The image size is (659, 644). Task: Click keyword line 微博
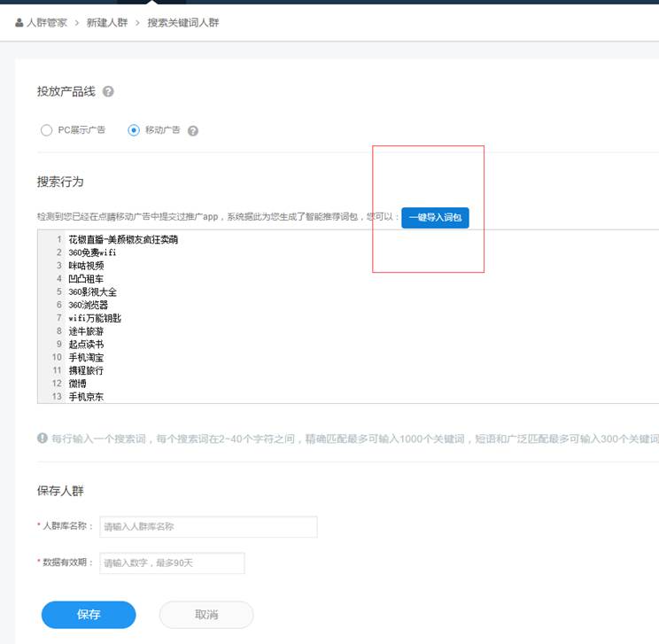77,384
